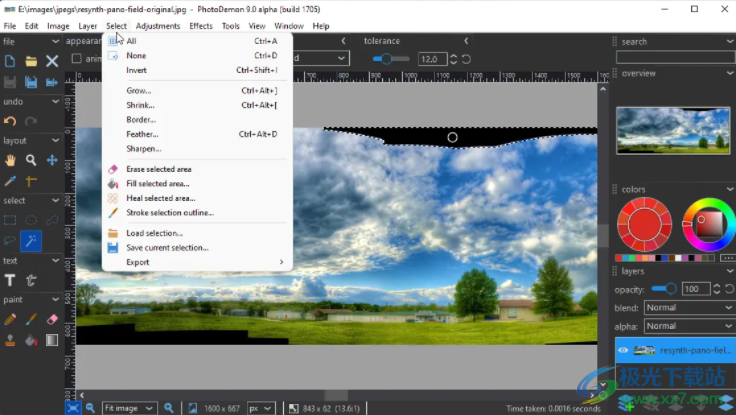Select the Eraser tool
Image resolution: width=736 pixels, height=415 pixels.
52,320
